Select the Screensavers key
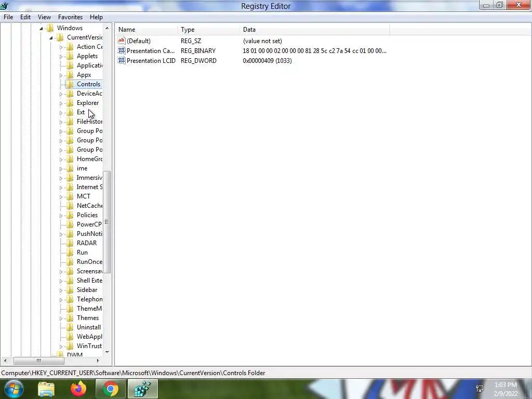Image resolution: width=532 pixels, height=399 pixels. tap(89, 271)
